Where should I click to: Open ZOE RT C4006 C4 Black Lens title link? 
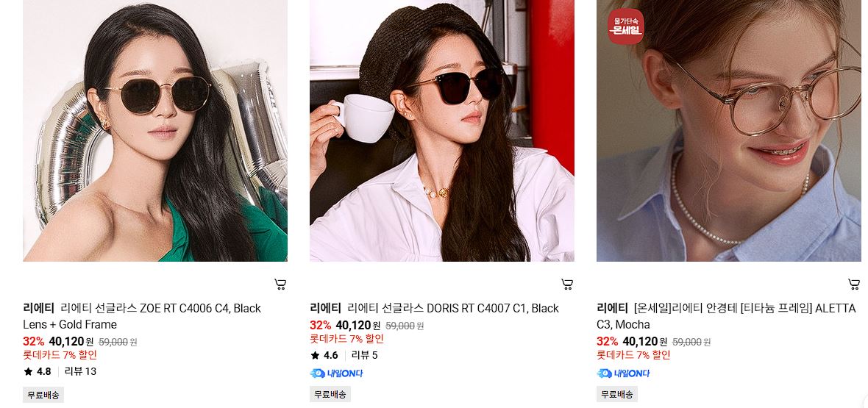(x=142, y=316)
